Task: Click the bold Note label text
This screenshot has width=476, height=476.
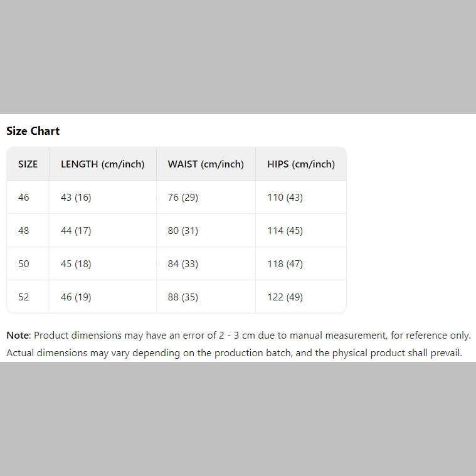Action: [18, 336]
